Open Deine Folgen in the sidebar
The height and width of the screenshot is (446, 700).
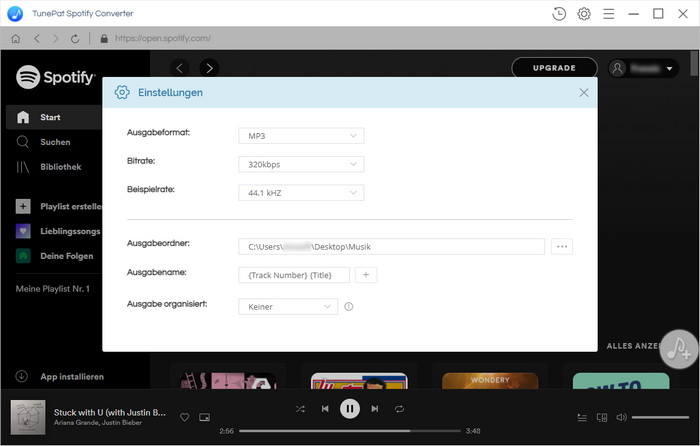(x=54, y=256)
